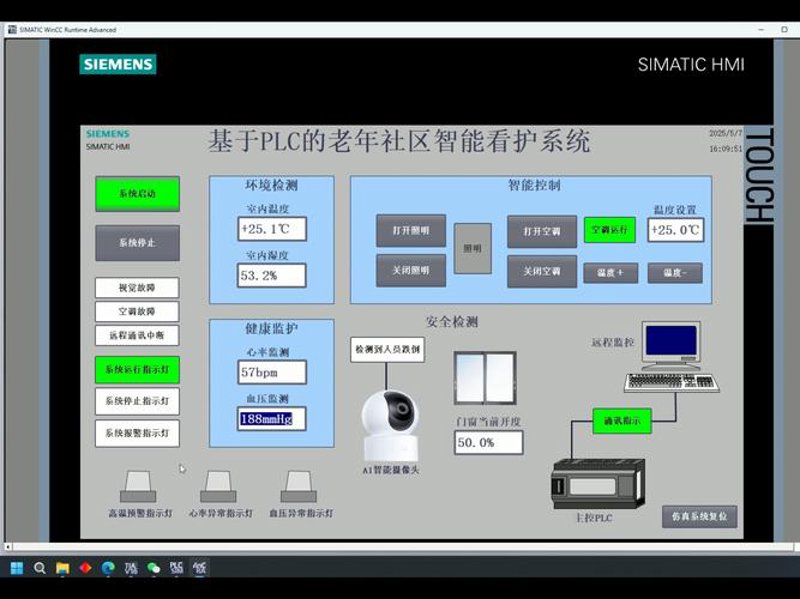Open File Explorer from taskbar
Image resolution: width=800 pixels, height=599 pixels.
point(63,568)
